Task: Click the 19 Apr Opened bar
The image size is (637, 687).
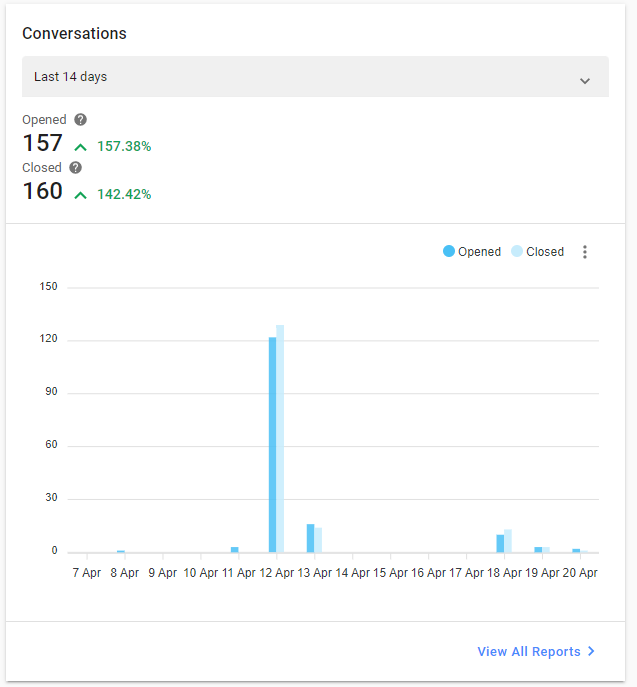Action: 538,549
